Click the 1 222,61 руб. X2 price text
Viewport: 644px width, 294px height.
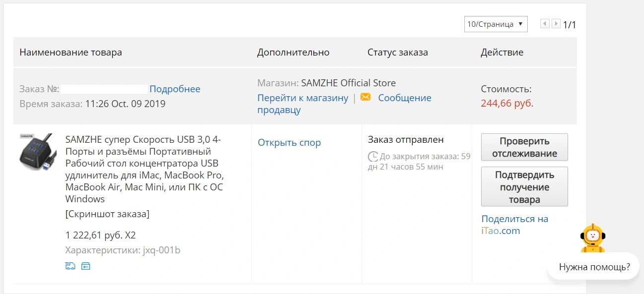click(100, 235)
